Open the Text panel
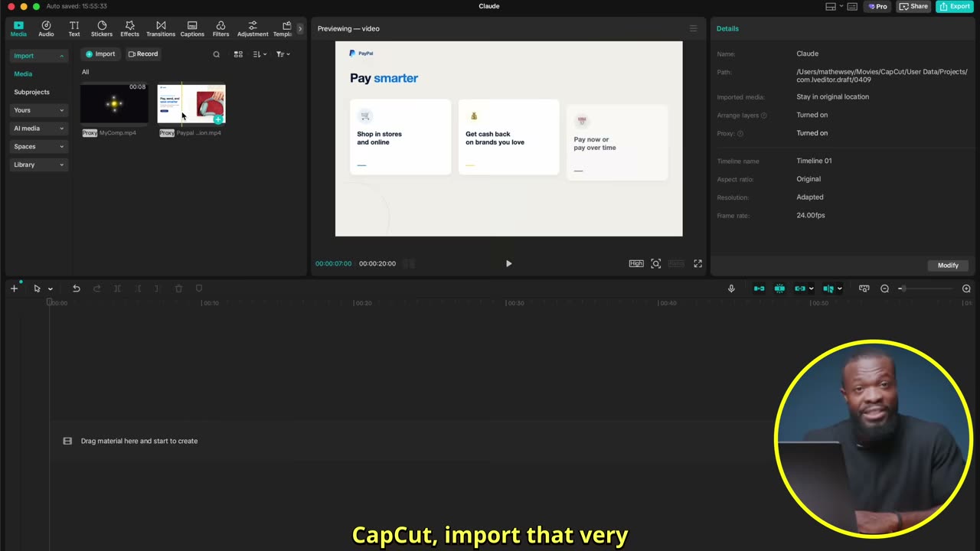The image size is (980, 551). pos(74,29)
